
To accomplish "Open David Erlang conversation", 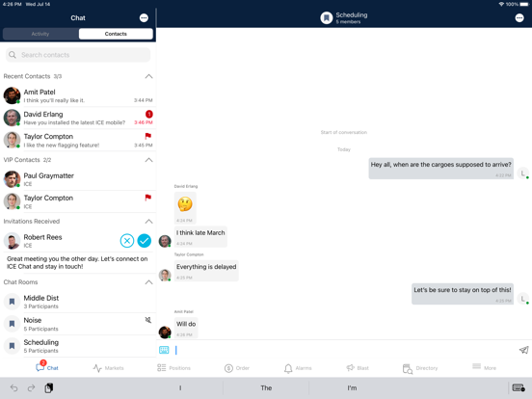I will tap(78, 118).
